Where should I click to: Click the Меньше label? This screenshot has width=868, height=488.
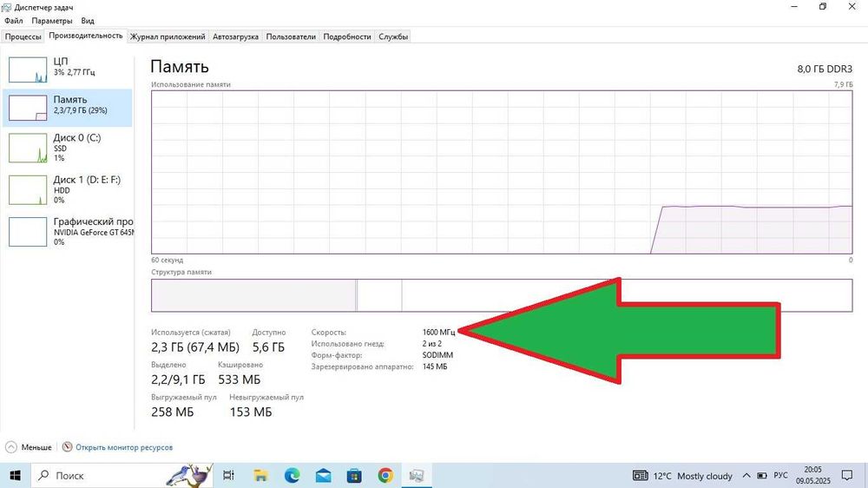click(x=36, y=447)
